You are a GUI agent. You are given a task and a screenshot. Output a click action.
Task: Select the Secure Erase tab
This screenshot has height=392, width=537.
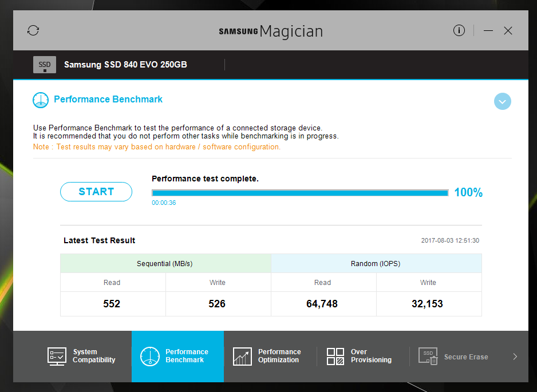pos(465,357)
